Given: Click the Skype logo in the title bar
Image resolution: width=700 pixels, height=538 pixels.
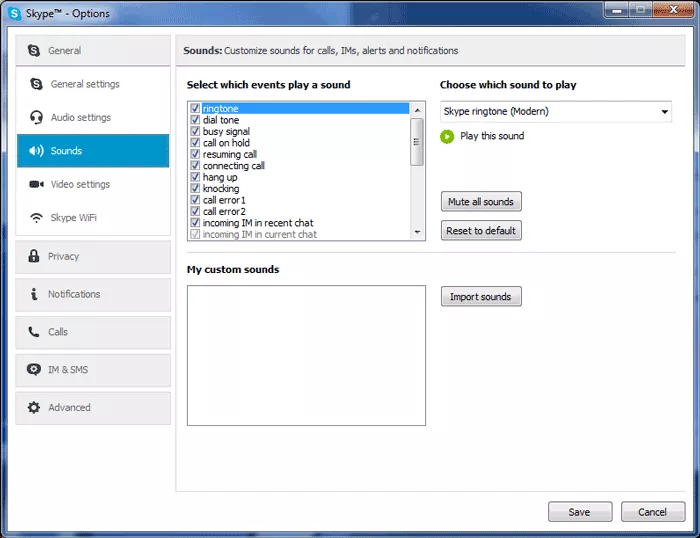Looking at the screenshot, I should coord(14,13).
